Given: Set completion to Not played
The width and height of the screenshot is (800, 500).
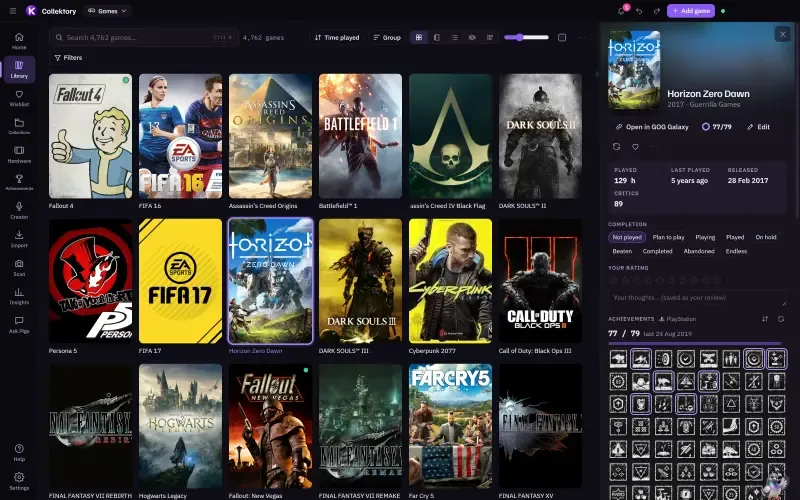Looking at the screenshot, I should coord(627,237).
